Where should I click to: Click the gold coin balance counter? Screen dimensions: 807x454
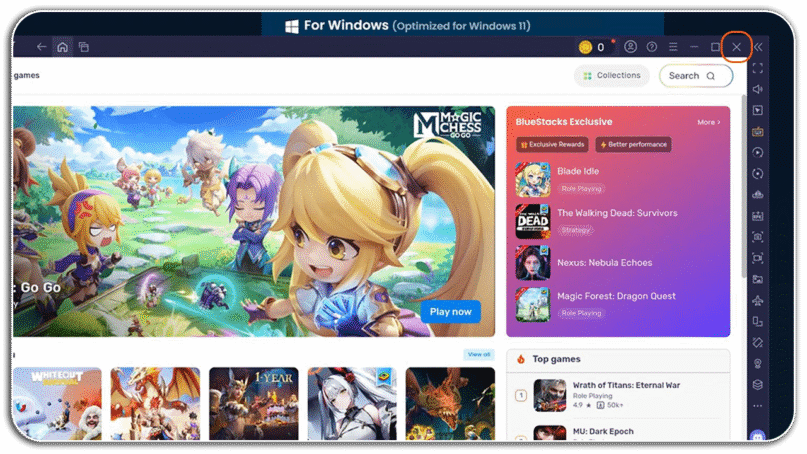click(x=592, y=47)
